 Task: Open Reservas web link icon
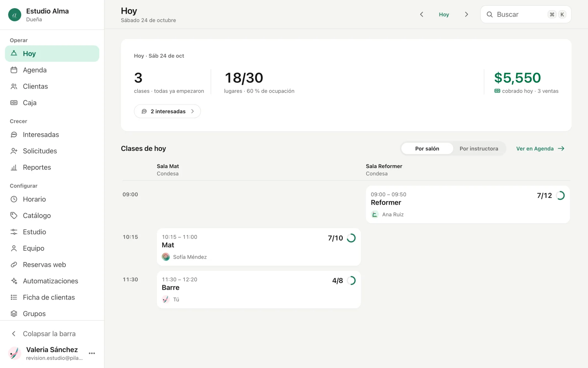[14, 265]
